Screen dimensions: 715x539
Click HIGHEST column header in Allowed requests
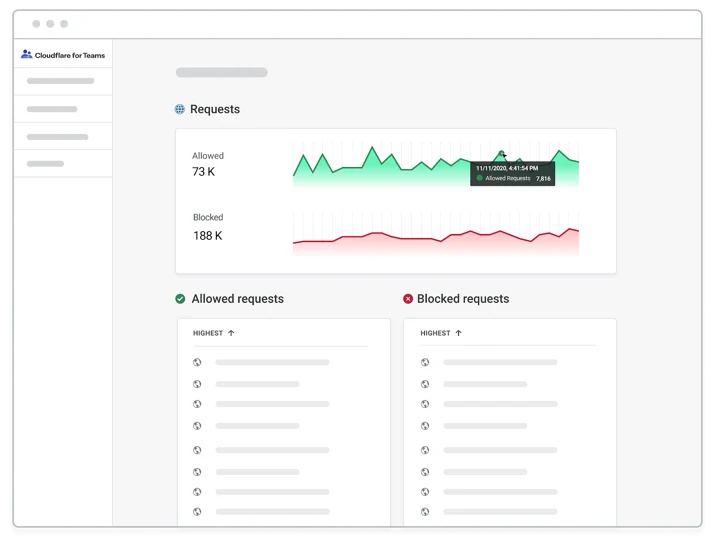tap(207, 333)
